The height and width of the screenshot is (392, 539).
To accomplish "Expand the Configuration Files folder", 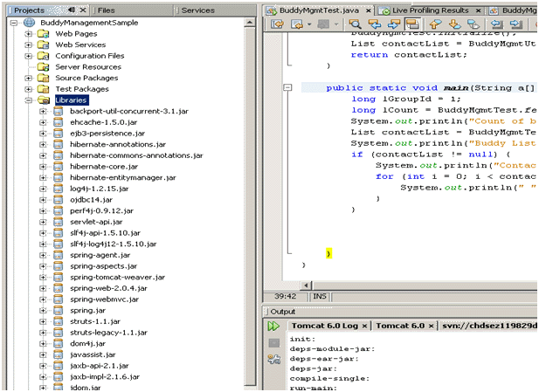I will pos(29,56).
